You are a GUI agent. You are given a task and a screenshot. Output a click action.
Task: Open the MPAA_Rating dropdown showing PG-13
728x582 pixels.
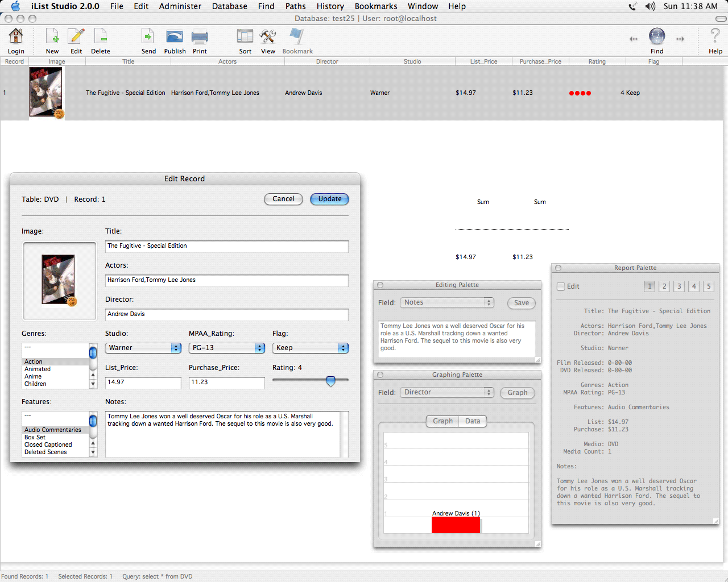(227, 348)
